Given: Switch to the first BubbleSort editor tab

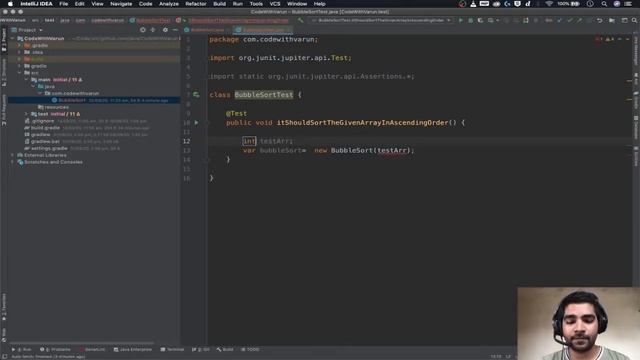Looking at the screenshot, I should coord(207,30).
